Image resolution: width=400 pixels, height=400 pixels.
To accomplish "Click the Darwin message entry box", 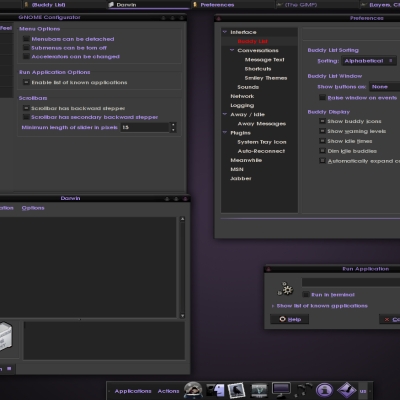I will tap(104, 340).
